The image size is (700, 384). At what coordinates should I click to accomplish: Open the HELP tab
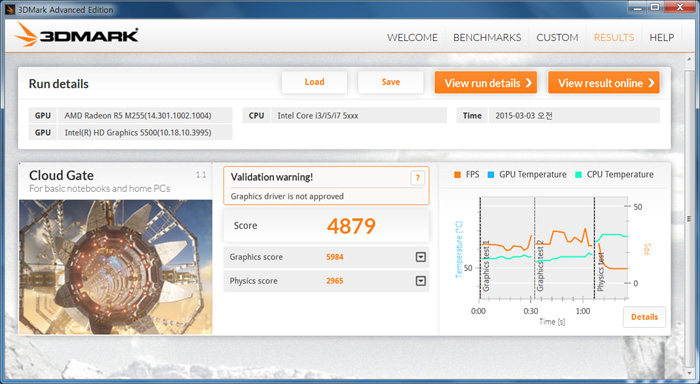tap(662, 38)
